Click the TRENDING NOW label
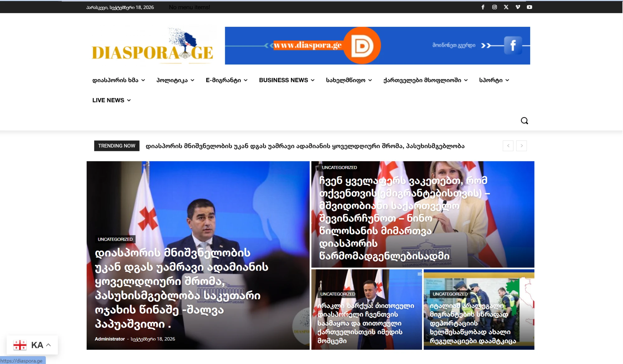This screenshot has height=364, width=623. [117, 146]
